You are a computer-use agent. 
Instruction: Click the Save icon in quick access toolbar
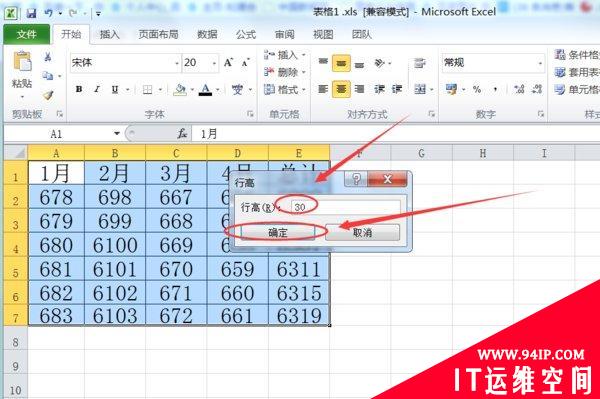click(31, 13)
